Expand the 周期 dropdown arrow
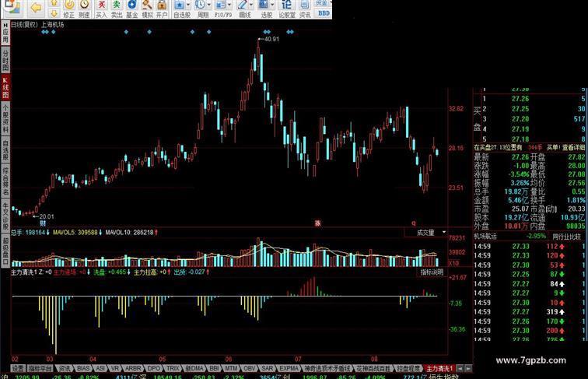This screenshot has width=588, height=379. tap(208, 5)
